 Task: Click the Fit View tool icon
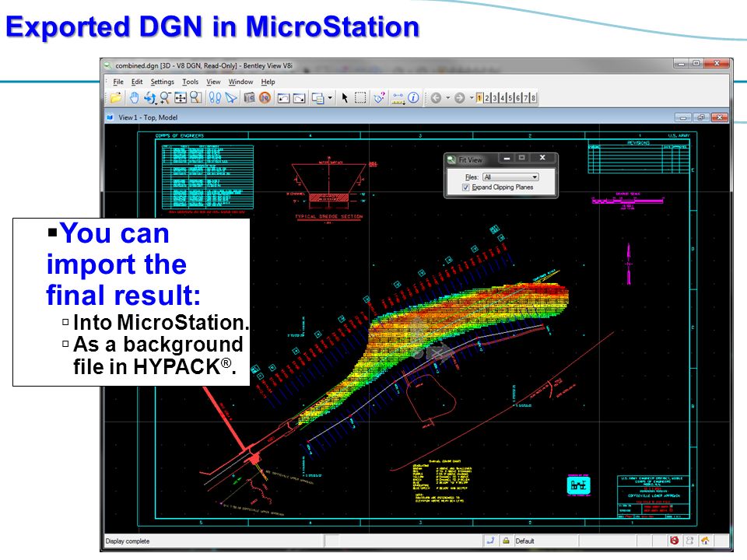tap(181, 98)
